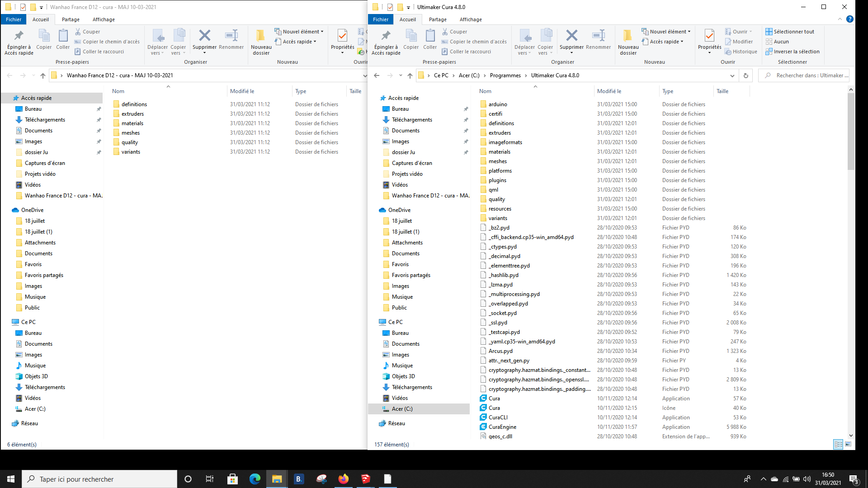
Task: Expand the address bar history dropdown in Cura window
Action: 732,75
